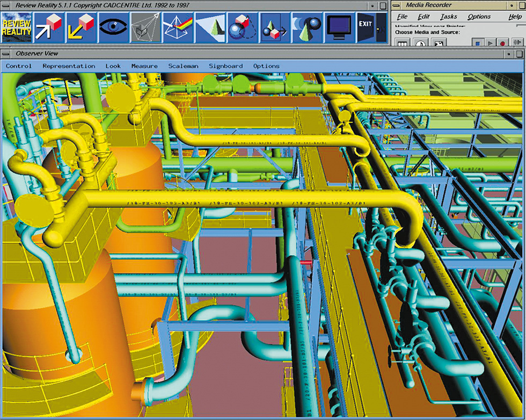Open the Tasks menu in Media Recorder
Viewport: 526px width, 420px height.
click(x=448, y=17)
